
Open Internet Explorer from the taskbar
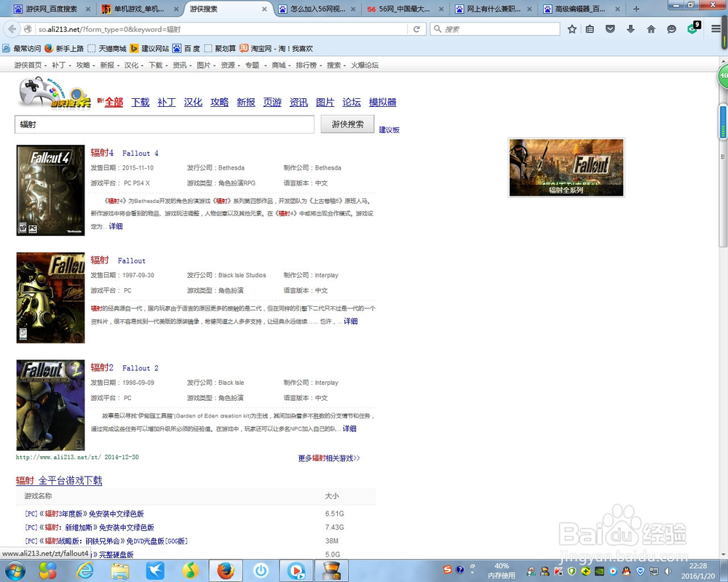click(x=85, y=570)
